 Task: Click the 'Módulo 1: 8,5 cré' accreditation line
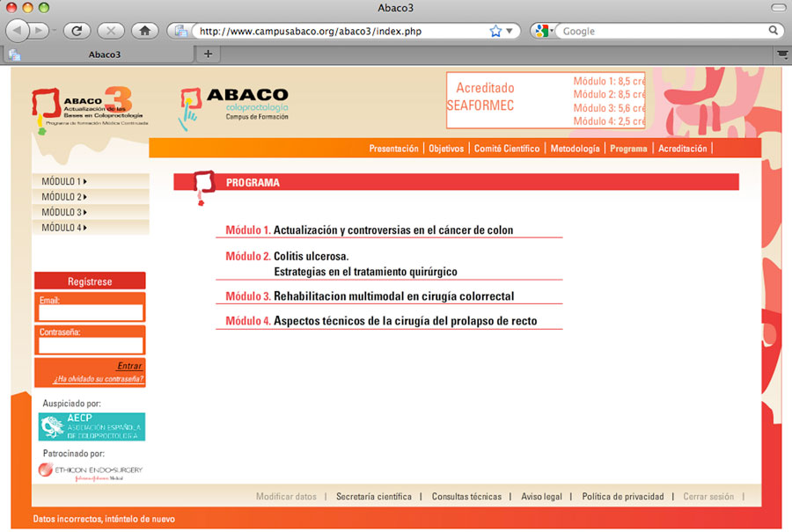pos(609,81)
